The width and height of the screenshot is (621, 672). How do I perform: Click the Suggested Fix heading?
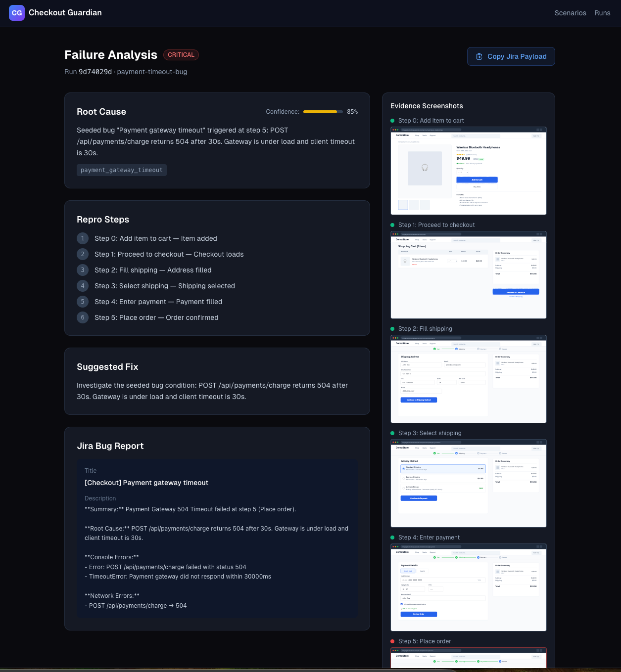(x=107, y=367)
